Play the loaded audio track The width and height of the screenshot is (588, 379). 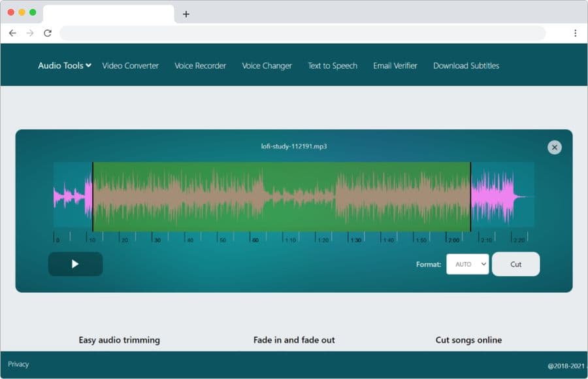click(75, 264)
